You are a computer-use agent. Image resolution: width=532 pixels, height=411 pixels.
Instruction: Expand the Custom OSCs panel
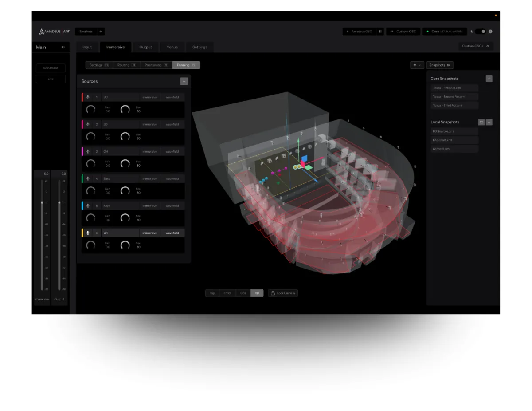click(476, 46)
